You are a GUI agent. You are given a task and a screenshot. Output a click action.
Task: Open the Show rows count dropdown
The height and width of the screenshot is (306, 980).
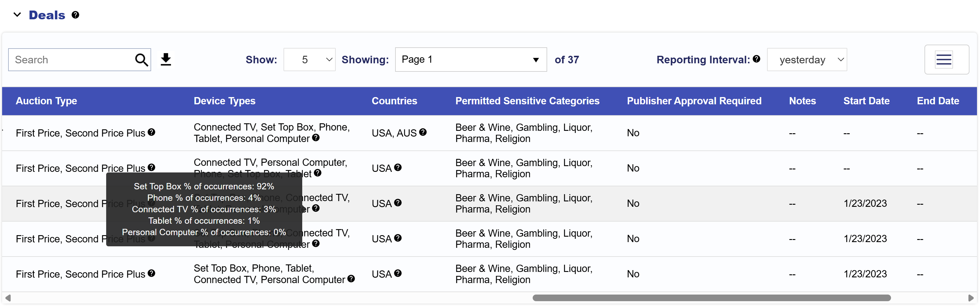click(x=309, y=60)
